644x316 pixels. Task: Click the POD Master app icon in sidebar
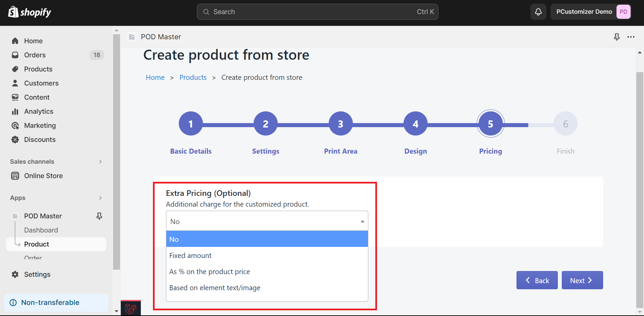[15, 216]
